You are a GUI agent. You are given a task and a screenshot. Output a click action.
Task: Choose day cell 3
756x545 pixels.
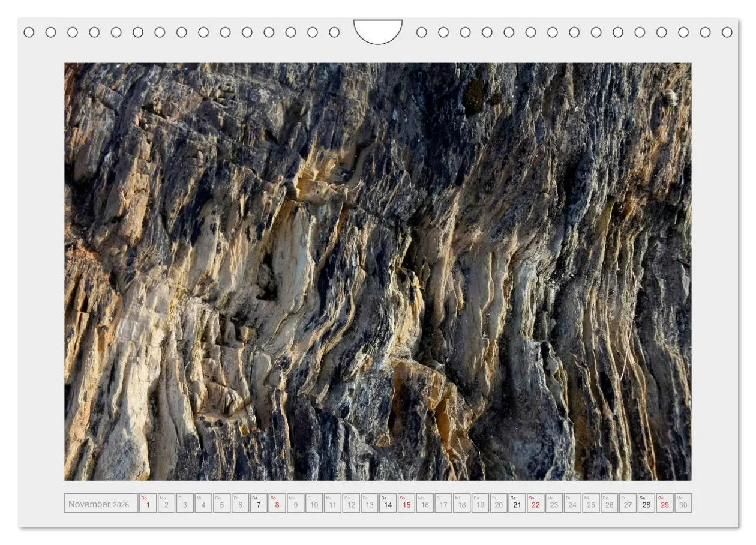(x=185, y=503)
